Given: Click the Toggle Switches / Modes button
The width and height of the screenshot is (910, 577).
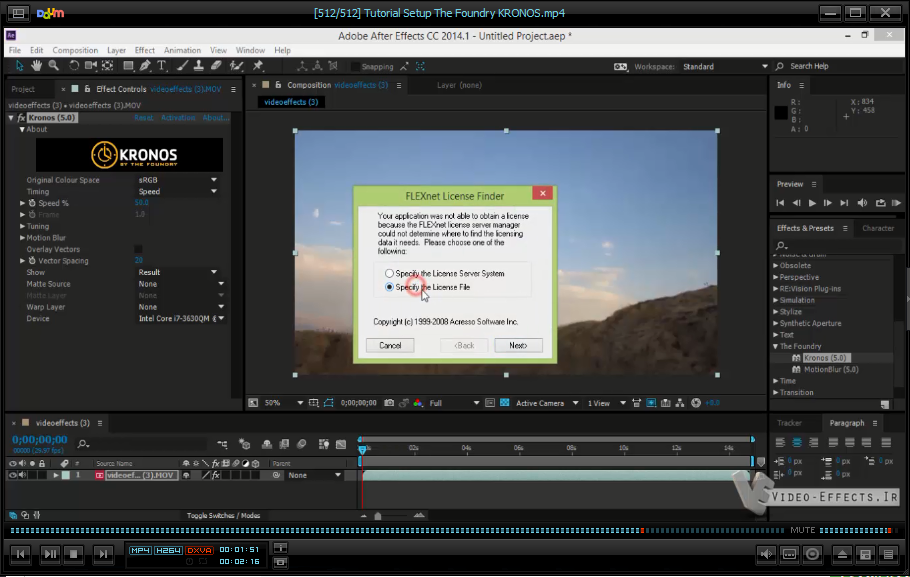Looking at the screenshot, I should click(223, 515).
